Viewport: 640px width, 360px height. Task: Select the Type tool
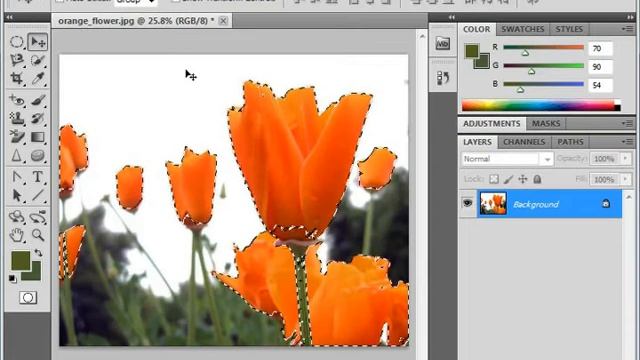tap(38, 177)
